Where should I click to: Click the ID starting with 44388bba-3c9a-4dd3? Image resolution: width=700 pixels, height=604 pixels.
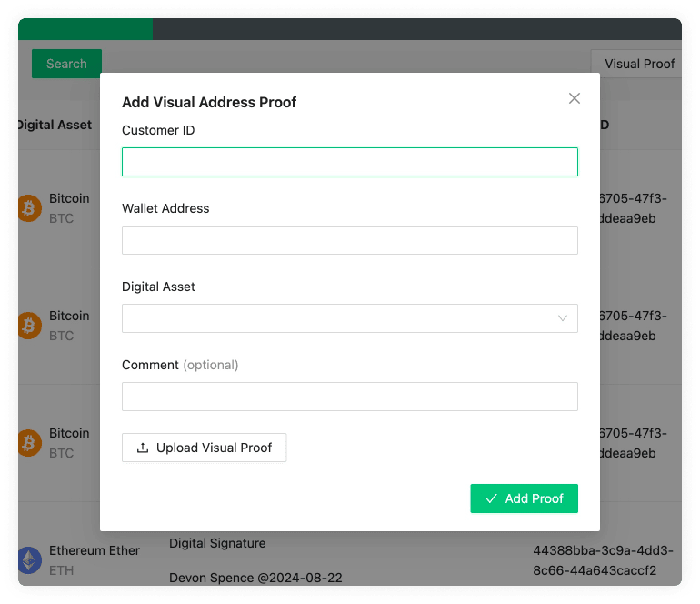tap(603, 560)
